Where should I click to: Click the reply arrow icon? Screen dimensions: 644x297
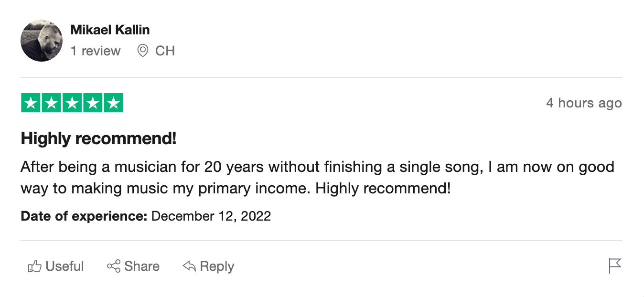click(x=189, y=266)
